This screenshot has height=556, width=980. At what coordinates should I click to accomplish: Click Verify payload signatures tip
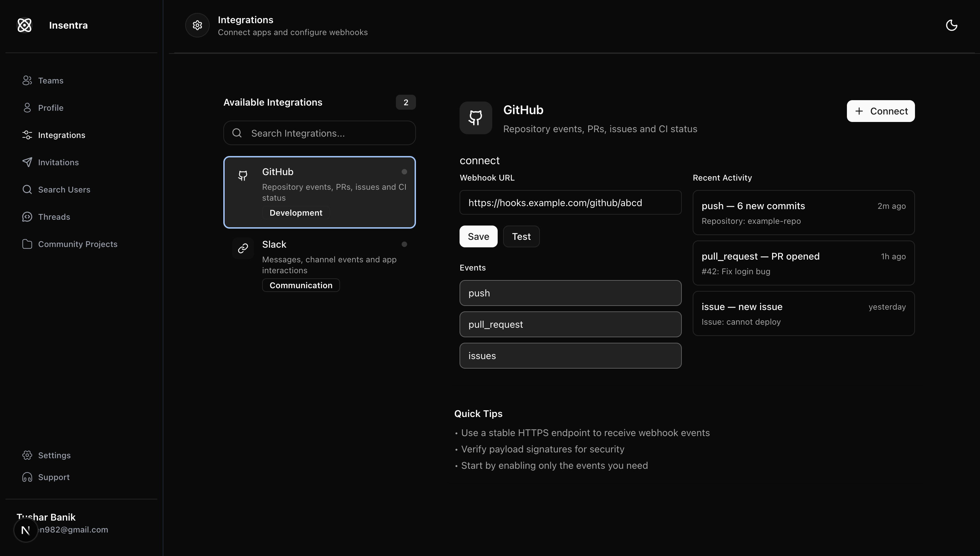pyautogui.click(x=543, y=449)
